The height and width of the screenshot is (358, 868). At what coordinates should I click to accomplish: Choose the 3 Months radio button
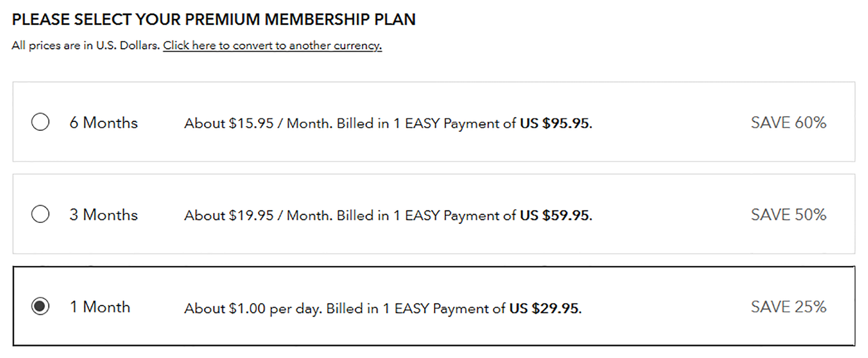point(40,214)
